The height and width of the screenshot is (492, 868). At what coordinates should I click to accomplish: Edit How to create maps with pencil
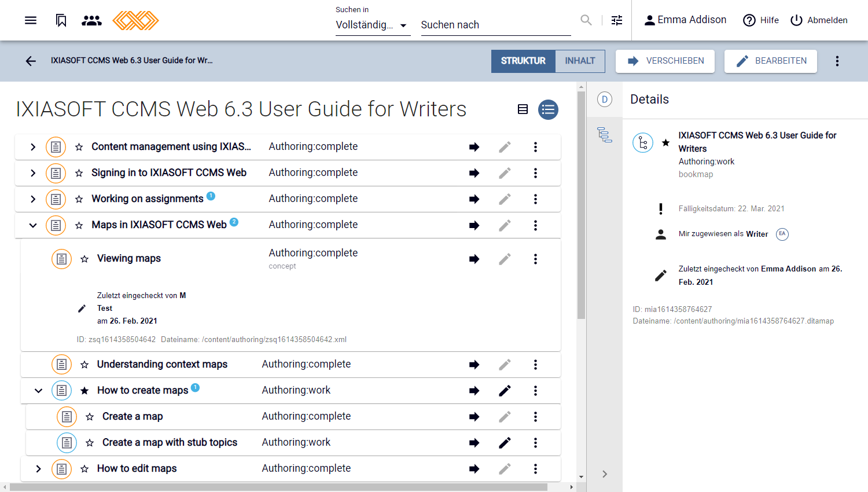click(x=505, y=391)
